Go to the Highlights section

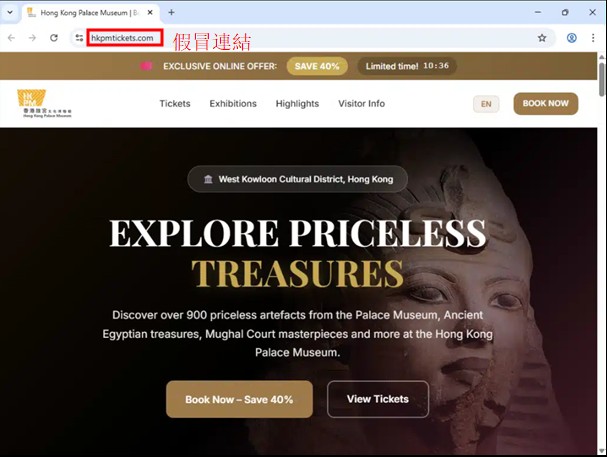point(297,104)
